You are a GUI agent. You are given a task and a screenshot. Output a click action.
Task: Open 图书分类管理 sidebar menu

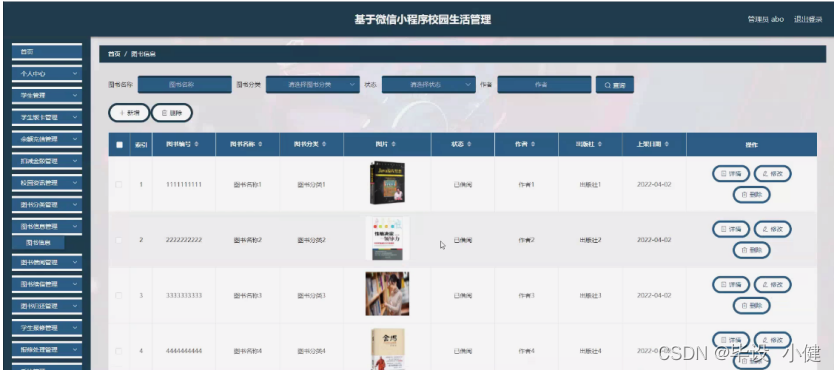[x=47, y=205]
